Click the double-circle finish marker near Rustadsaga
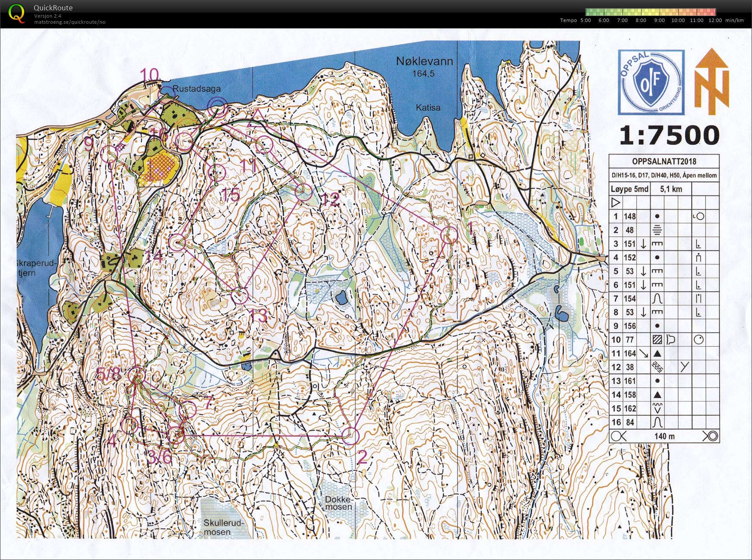Image resolution: width=752 pixels, height=560 pixels. pos(218,107)
